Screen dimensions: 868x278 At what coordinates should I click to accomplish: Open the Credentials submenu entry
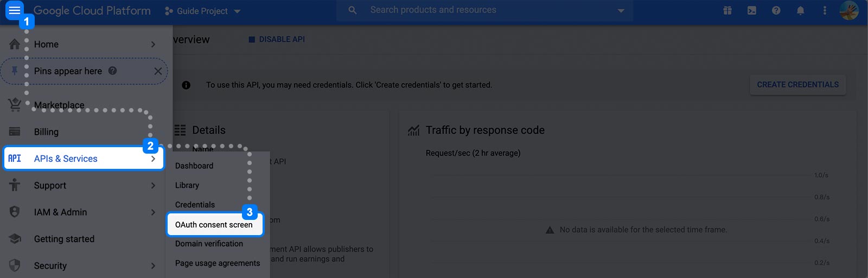pyautogui.click(x=195, y=205)
